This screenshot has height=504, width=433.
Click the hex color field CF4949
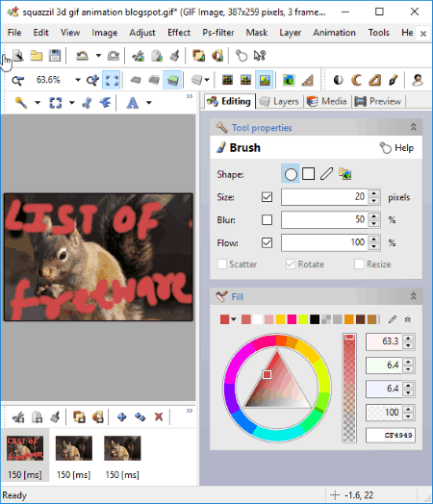[391, 435]
